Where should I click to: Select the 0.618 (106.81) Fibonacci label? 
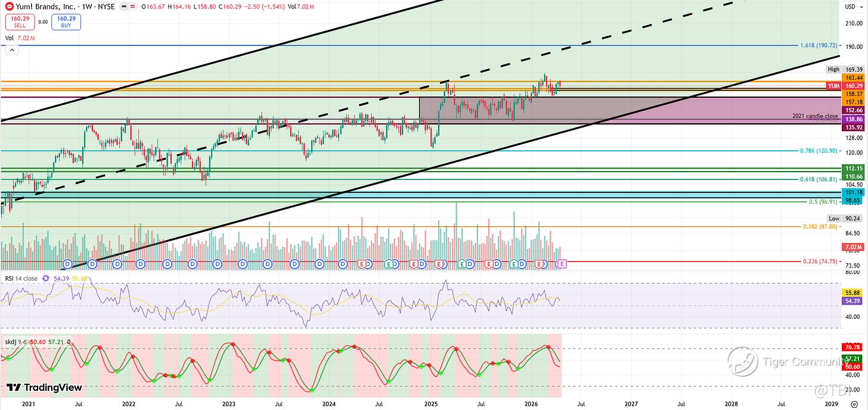point(819,179)
